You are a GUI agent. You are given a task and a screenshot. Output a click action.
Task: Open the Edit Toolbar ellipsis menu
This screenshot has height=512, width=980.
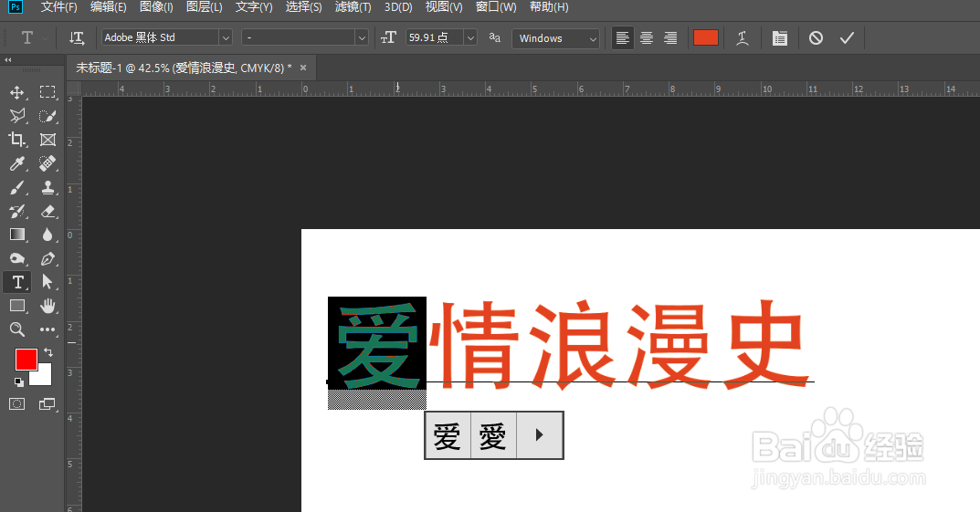click(47, 329)
